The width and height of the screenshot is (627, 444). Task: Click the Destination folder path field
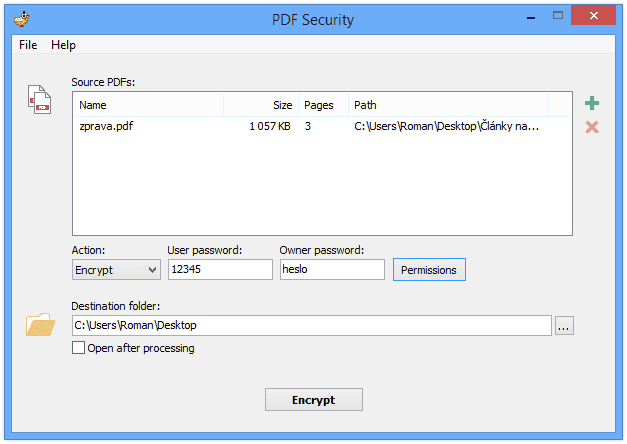(x=311, y=325)
